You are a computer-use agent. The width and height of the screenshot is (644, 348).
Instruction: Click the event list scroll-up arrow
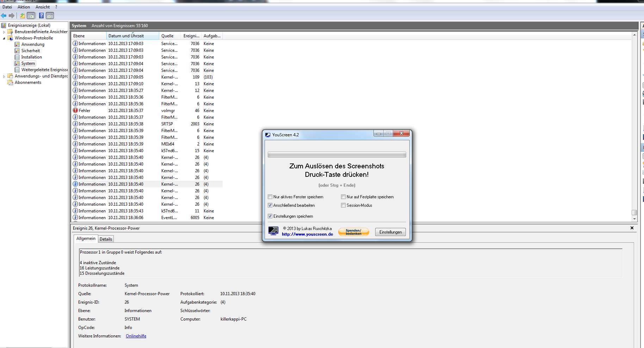pos(634,35)
